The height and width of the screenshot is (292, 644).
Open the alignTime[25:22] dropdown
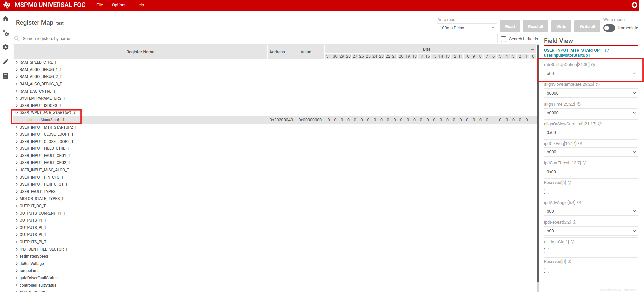click(x=591, y=113)
